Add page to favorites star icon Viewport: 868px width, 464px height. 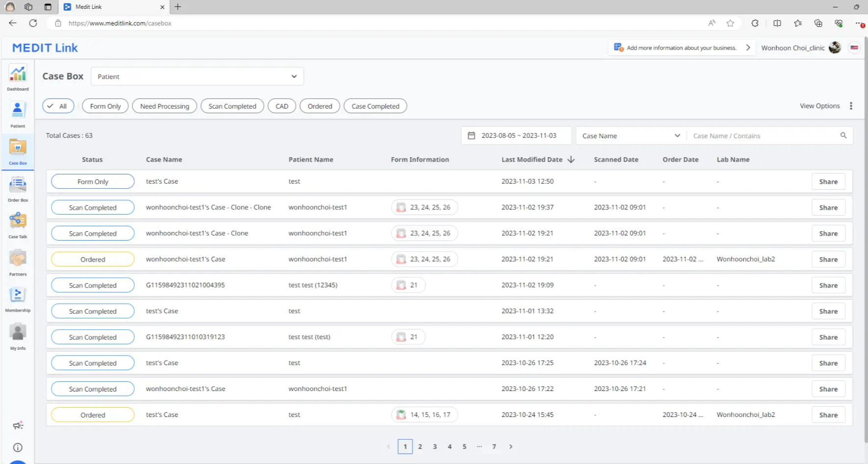[730, 23]
